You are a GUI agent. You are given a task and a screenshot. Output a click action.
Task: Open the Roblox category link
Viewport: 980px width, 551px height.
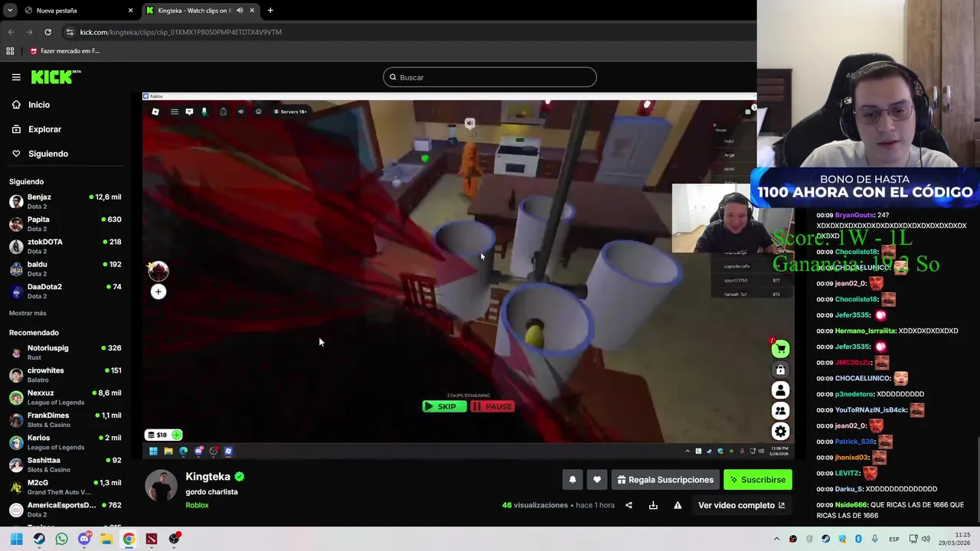[x=197, y=505]
